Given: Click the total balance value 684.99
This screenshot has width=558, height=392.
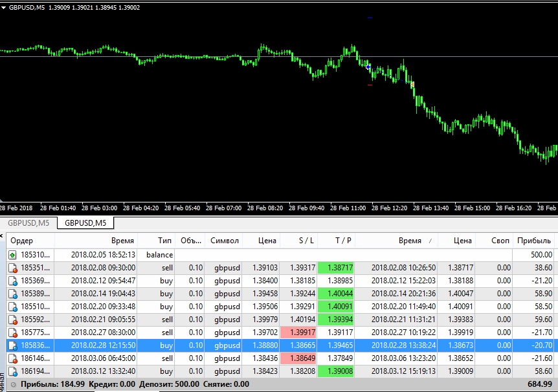Looking at the screenshot, I should coord(539,384).
